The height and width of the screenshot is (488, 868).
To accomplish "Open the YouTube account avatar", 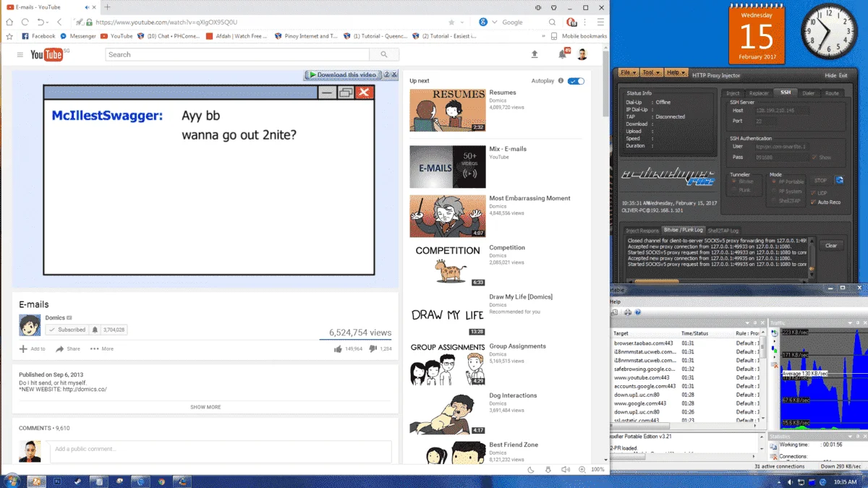I will pos(582,54).
